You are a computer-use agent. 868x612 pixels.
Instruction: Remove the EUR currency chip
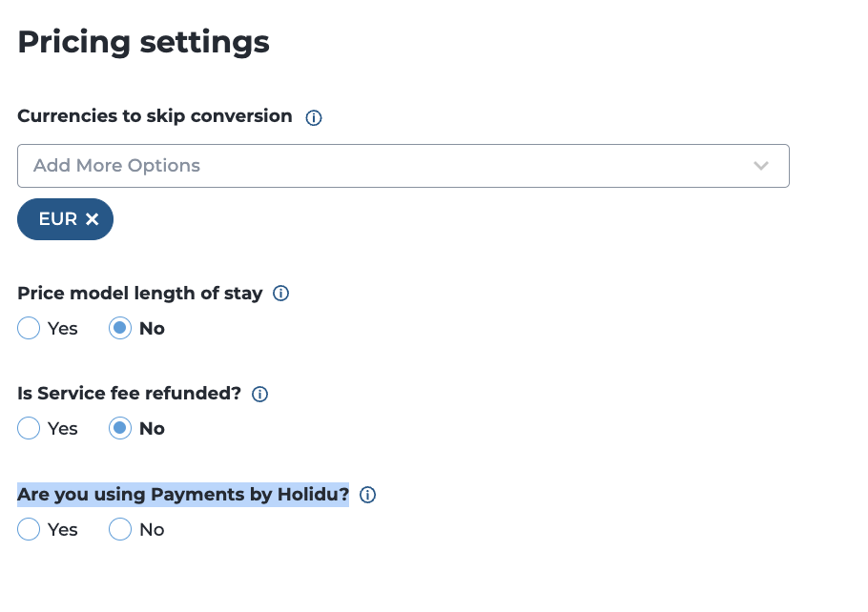point(93,219)
